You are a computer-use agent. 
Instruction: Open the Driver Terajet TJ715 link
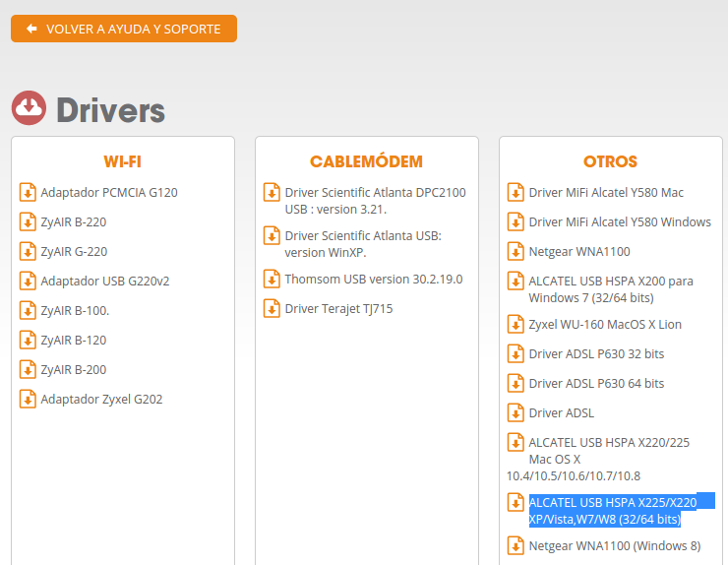pos(338,308)
